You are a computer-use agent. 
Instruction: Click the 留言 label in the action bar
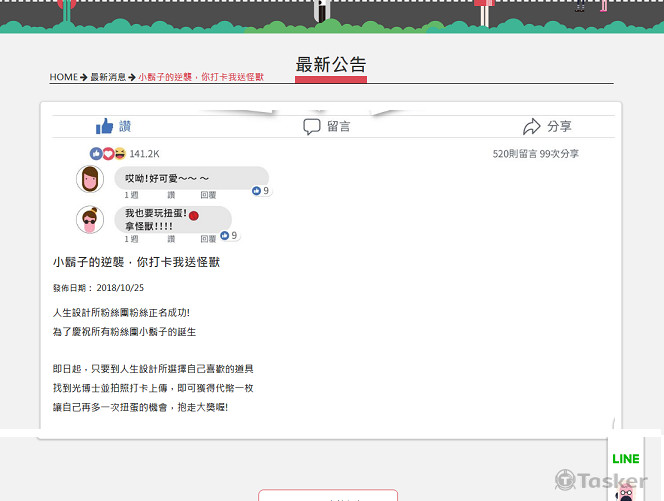(338, 126)
